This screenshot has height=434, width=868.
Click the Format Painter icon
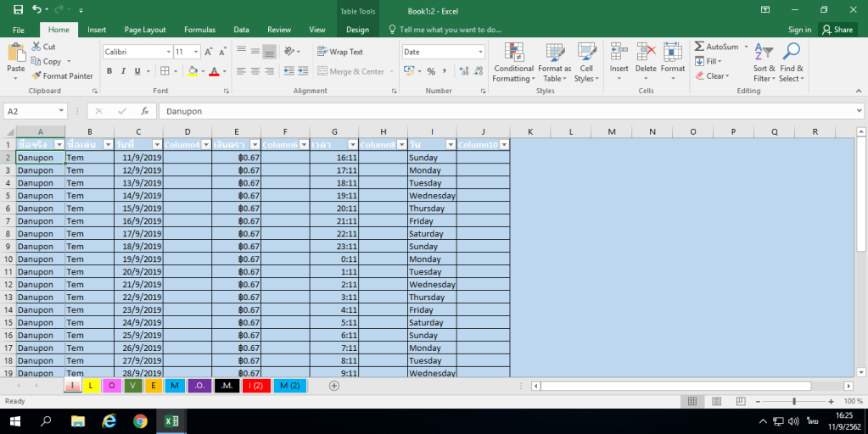coord(37,76)
